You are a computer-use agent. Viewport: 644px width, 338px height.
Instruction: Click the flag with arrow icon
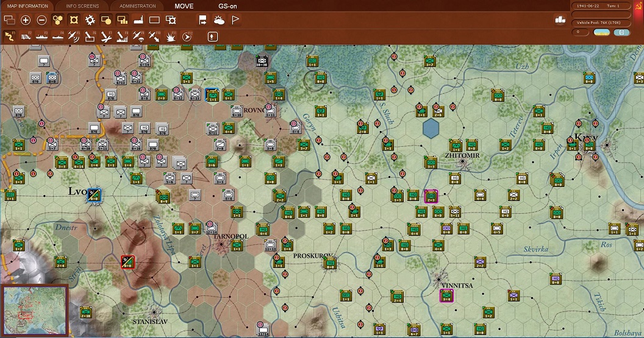tap(203, 19)
